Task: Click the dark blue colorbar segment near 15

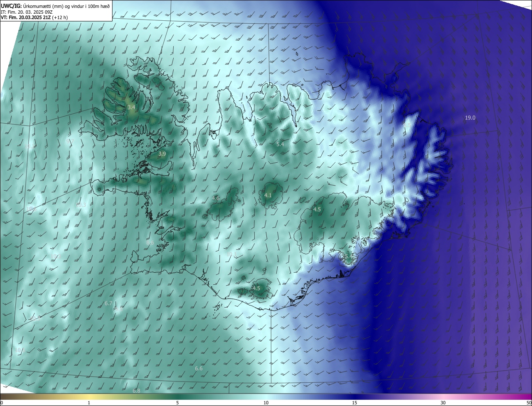Action: pyautogui.click(x=355, y=397)
